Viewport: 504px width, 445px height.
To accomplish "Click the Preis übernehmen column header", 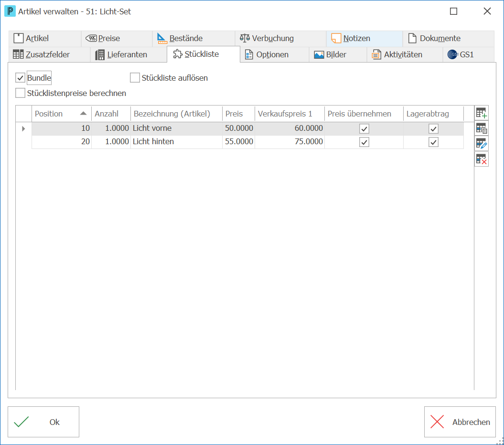I will (364, 114).
